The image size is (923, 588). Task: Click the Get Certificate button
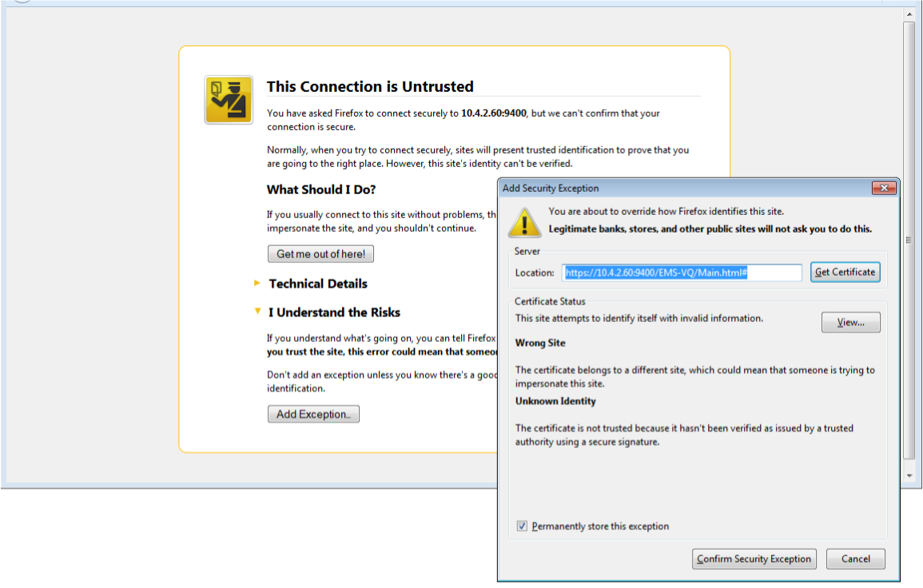tap(845, 272)
